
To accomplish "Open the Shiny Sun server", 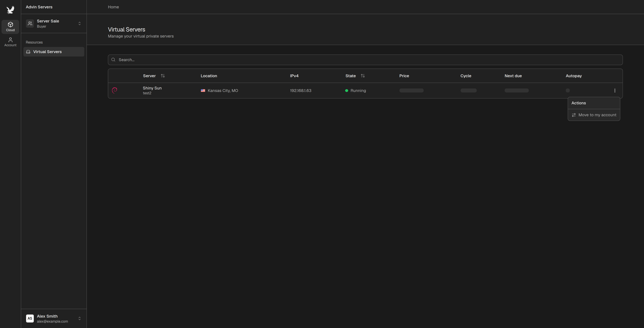I will (x=152, y=88).
